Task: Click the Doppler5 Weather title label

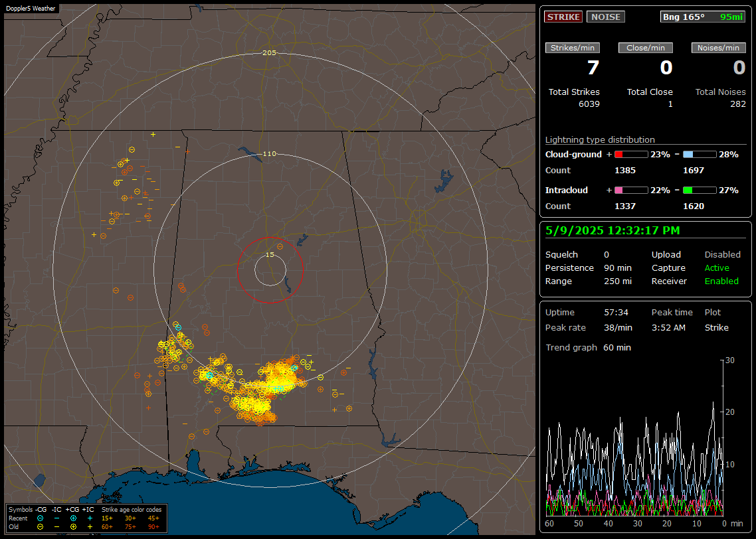Action: 31,9
